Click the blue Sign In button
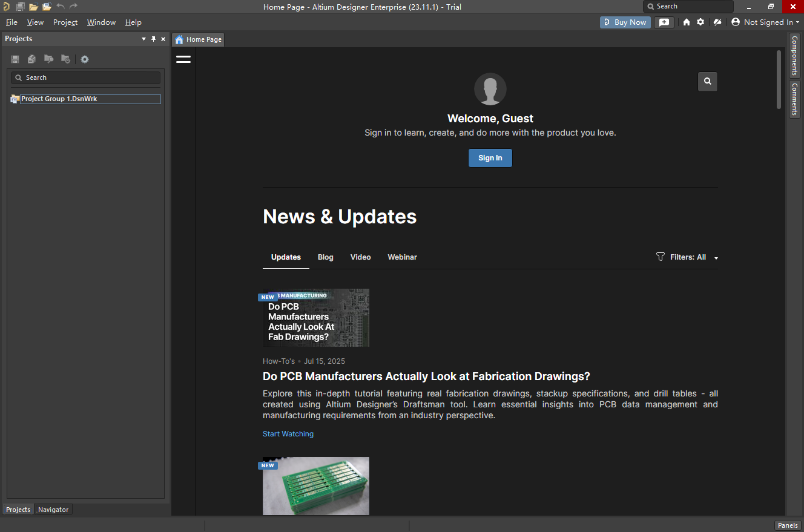This screenshot has width=804, height=532. tap(490, 158)
